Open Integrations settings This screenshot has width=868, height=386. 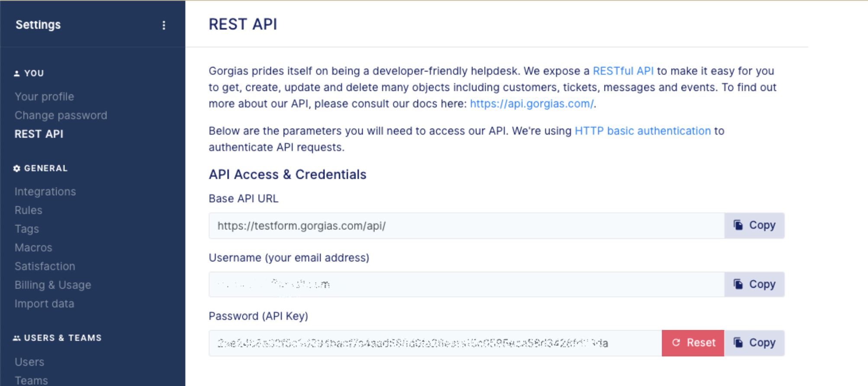[x=45, y=191]
